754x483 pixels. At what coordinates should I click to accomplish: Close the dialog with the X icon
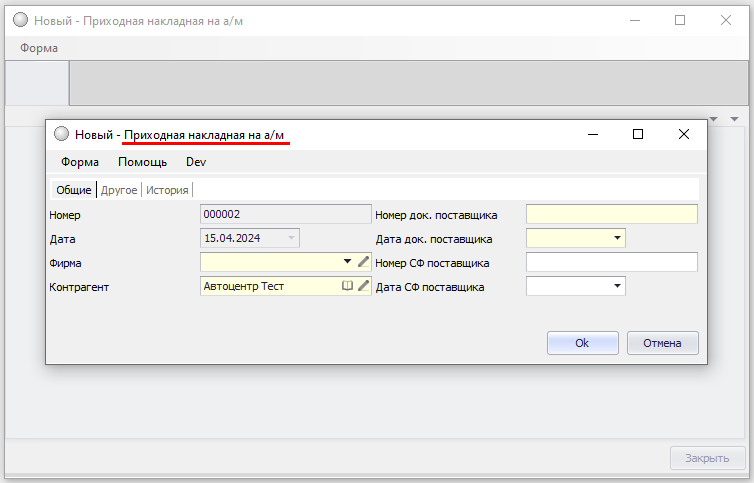pyautogui.click(x=684, y=134)
